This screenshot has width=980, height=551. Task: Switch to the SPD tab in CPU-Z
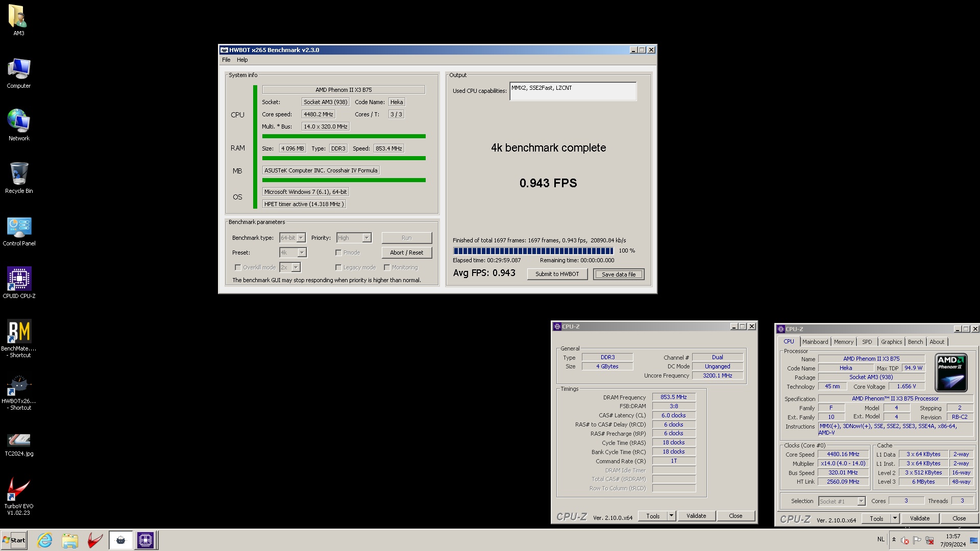[867, 342]
